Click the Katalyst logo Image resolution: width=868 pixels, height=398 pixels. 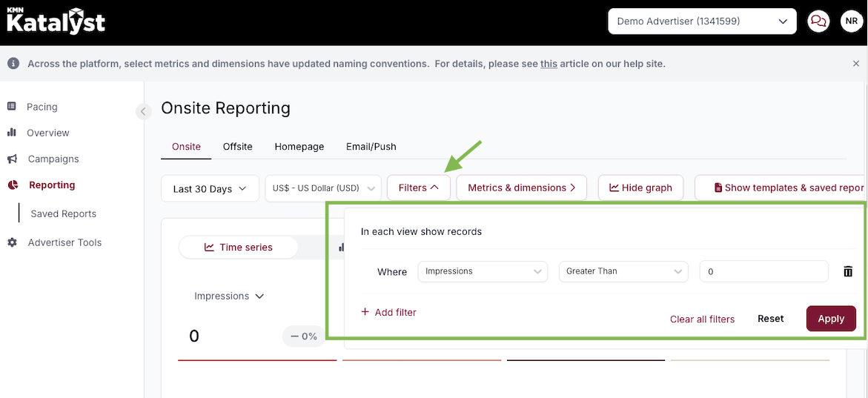point(56,21)
